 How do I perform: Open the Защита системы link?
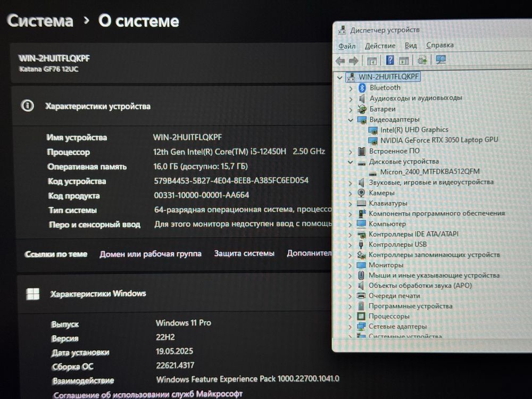click(x=244, y=253)
